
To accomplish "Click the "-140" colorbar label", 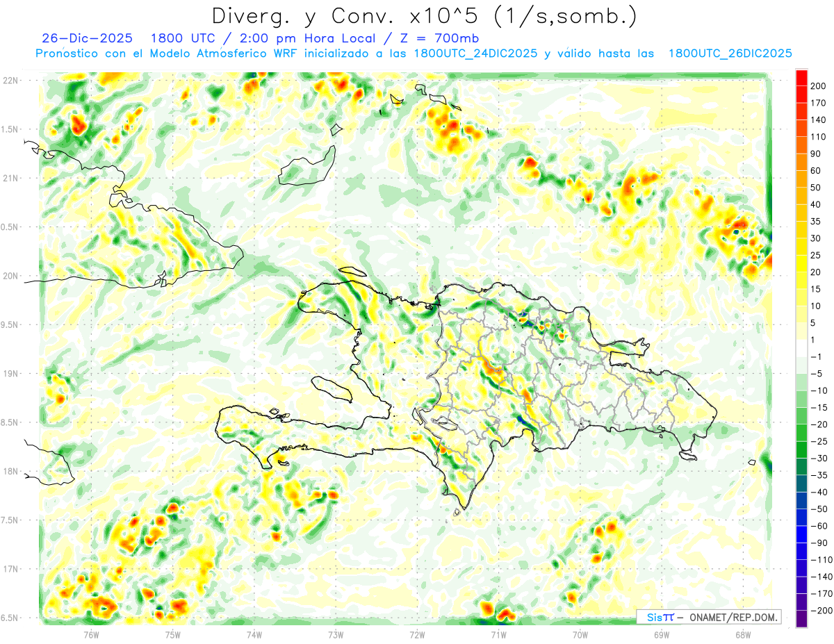I will [822, 577].
